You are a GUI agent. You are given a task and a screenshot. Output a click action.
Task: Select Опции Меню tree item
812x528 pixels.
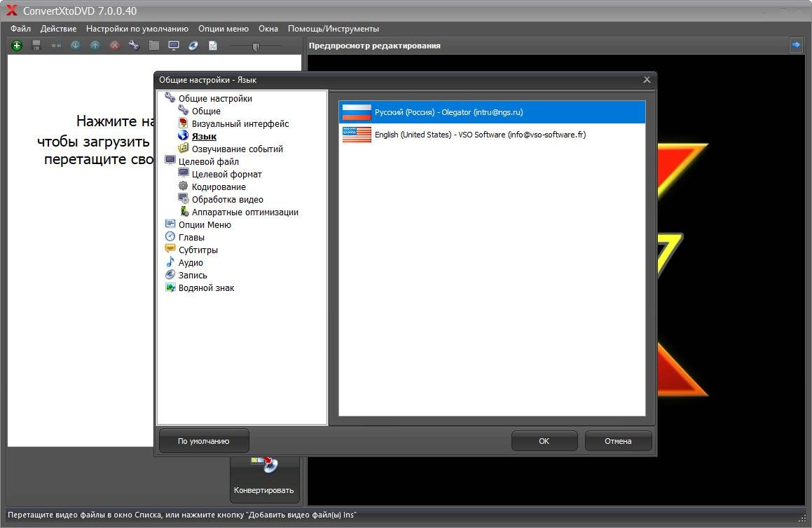tap(205, 225)
